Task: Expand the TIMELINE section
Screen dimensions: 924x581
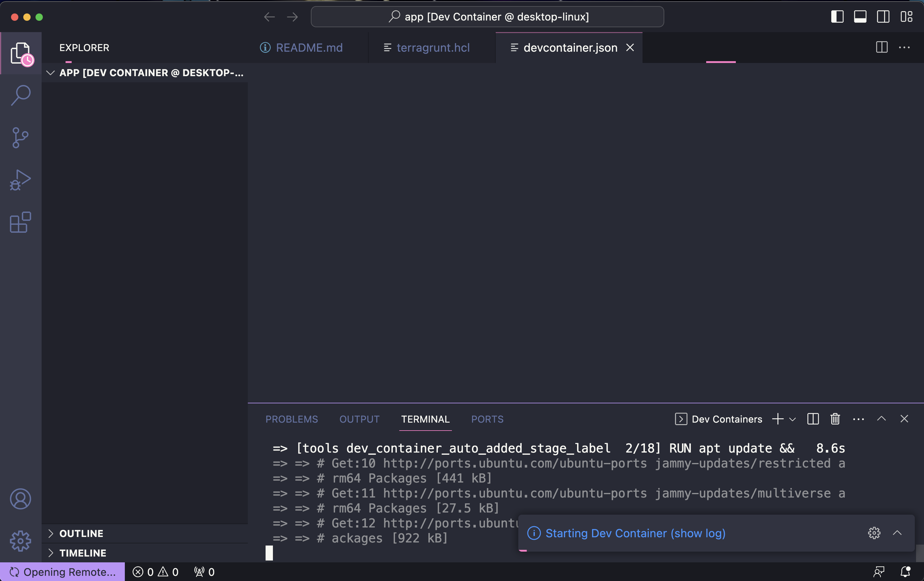Action: tap(83, 553)
